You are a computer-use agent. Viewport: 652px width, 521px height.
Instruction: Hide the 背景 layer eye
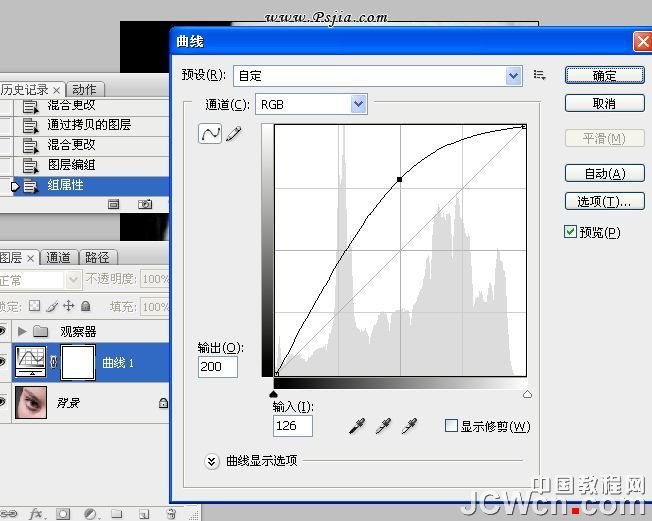2,402
